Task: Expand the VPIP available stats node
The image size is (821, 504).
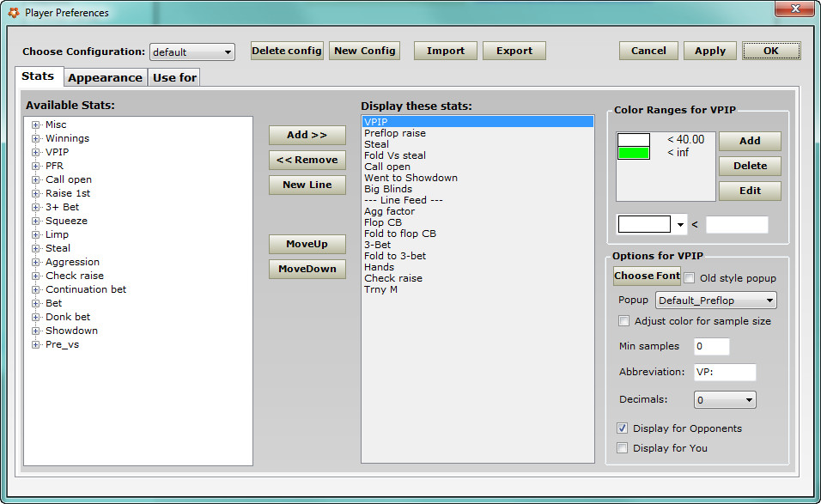Action: point(35,152)
